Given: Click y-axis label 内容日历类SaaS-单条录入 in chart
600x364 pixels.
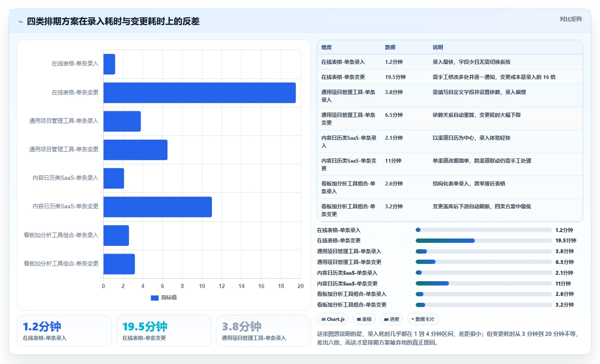Looking at the screenshot, I should coord(66,178).
